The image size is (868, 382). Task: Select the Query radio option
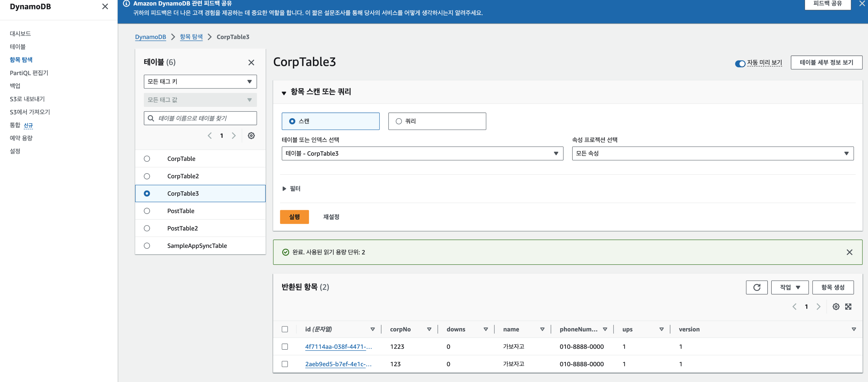(399, 121)
